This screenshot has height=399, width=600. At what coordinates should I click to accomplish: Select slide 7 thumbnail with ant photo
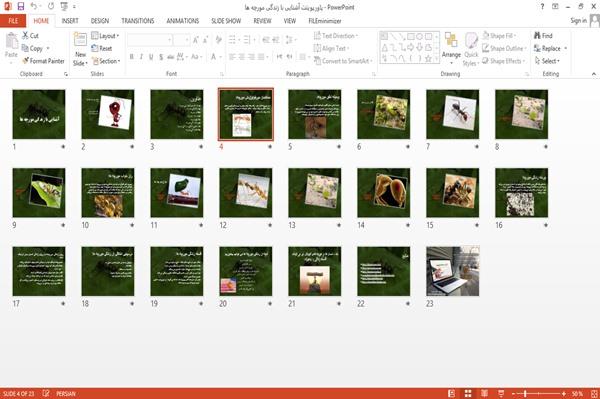[x=452, y=114]
